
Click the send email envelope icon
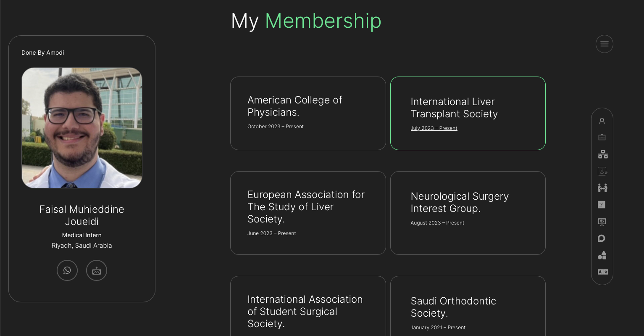[97, 270]
